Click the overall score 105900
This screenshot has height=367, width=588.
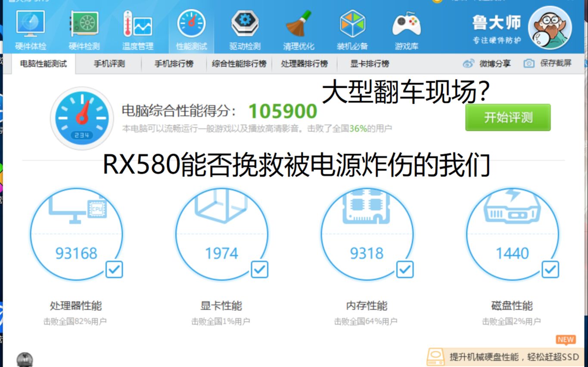pyautogui.click(x=283, y=111)
